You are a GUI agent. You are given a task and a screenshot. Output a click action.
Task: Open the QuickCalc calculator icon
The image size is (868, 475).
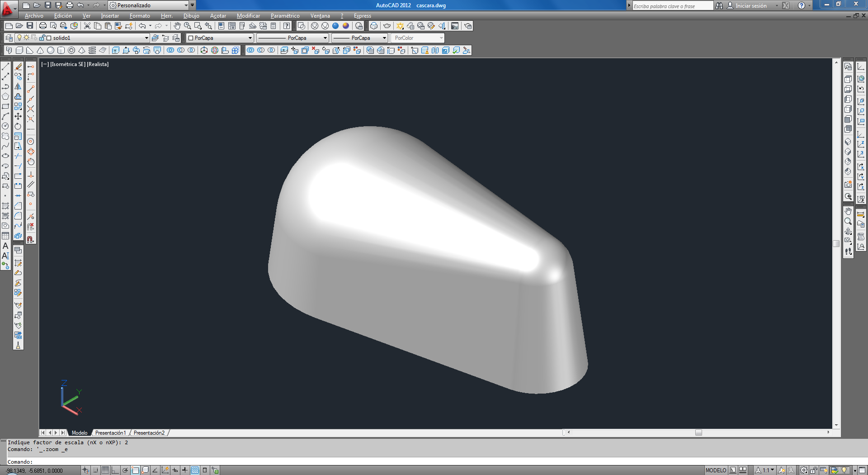tap(274, 26)
